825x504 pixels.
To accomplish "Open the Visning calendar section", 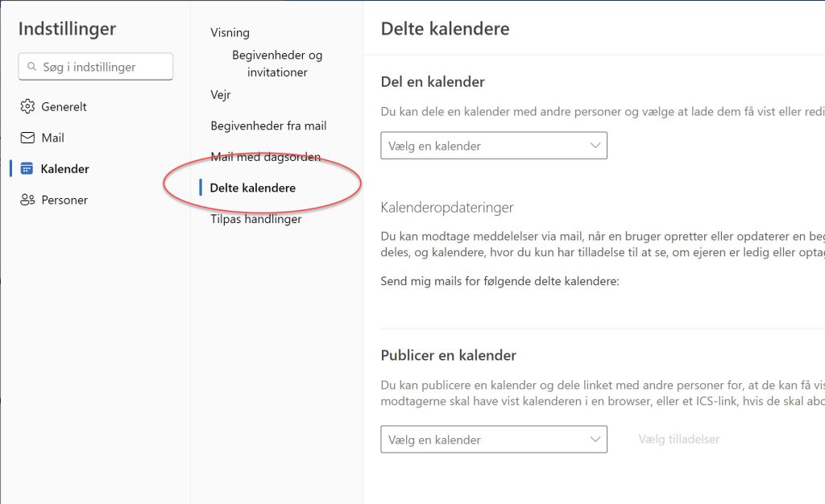I will click(230, 32).
